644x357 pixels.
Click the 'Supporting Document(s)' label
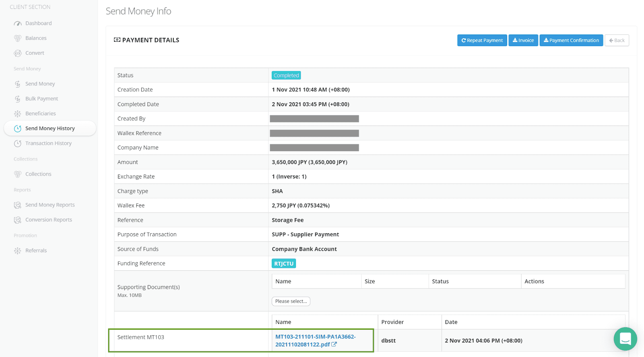(149, 287)
